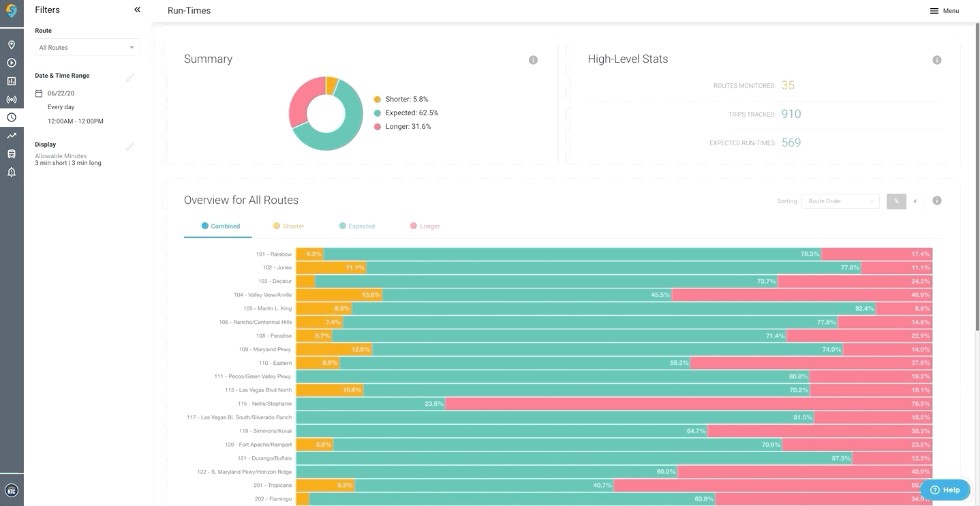Image resolution: width=980 pixels, height=506 pixels.
Task: Click the 76.5% longer bar for Nellis/Stephanie
Action: [x=689, y=404]
